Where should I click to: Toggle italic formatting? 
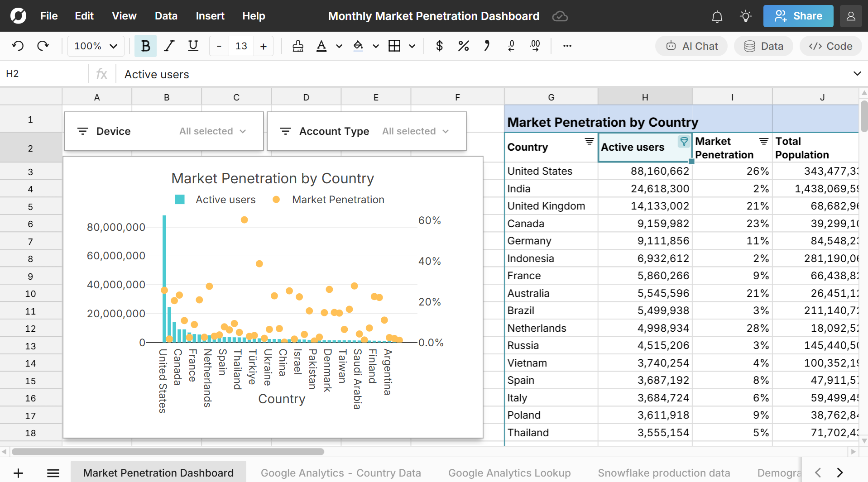point(169,46)
